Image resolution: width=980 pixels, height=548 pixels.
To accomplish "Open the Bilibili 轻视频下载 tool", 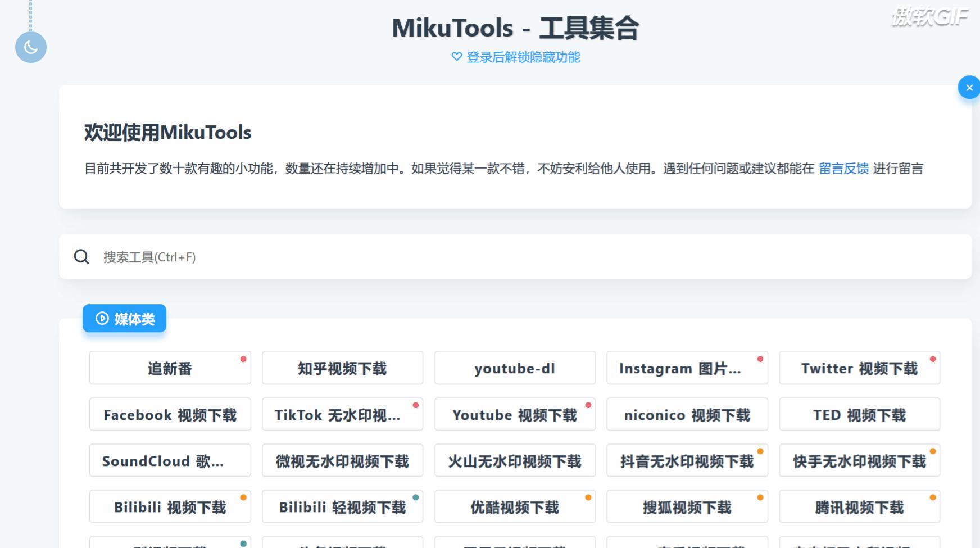I will [342, 507].
